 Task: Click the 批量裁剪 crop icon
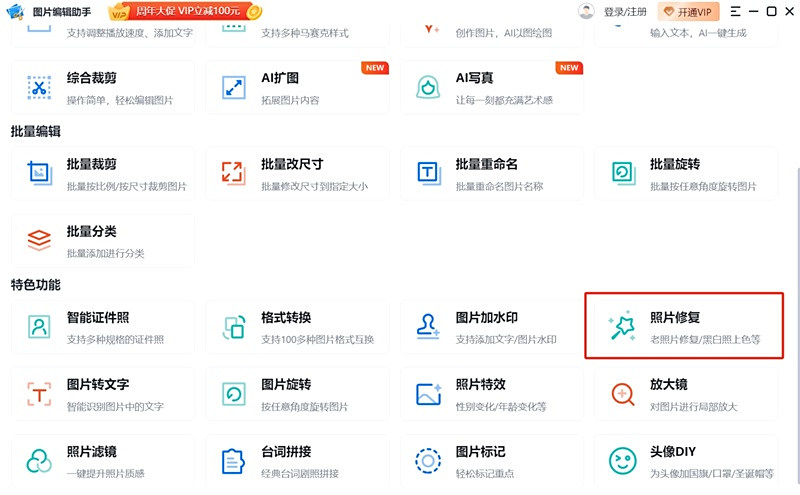[39, 174]
